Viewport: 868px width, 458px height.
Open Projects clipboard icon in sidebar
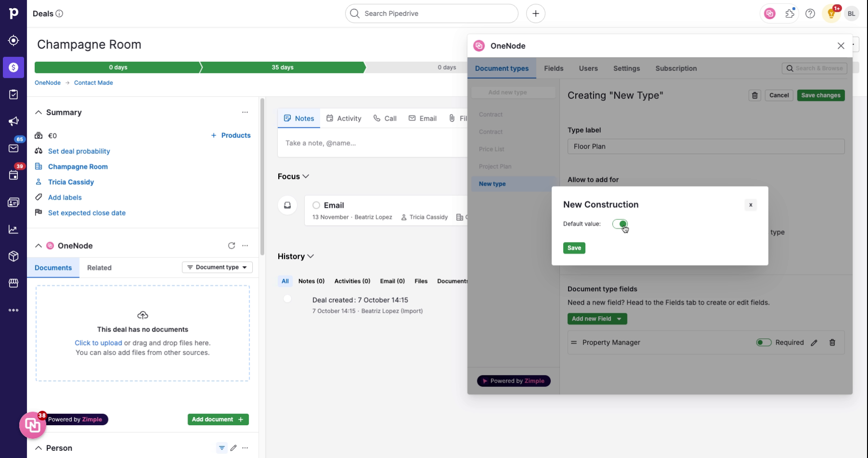coord(14,94)
